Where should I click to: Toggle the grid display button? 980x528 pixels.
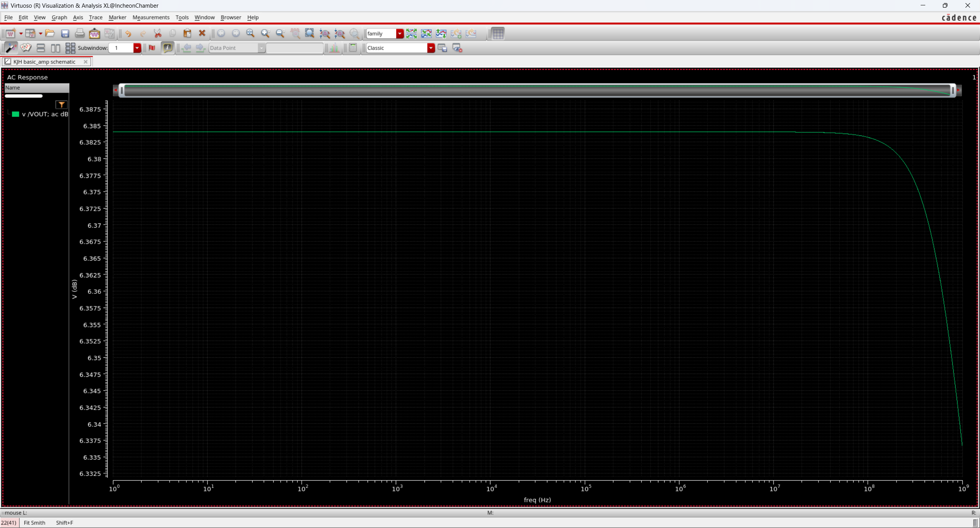[498, 34]
